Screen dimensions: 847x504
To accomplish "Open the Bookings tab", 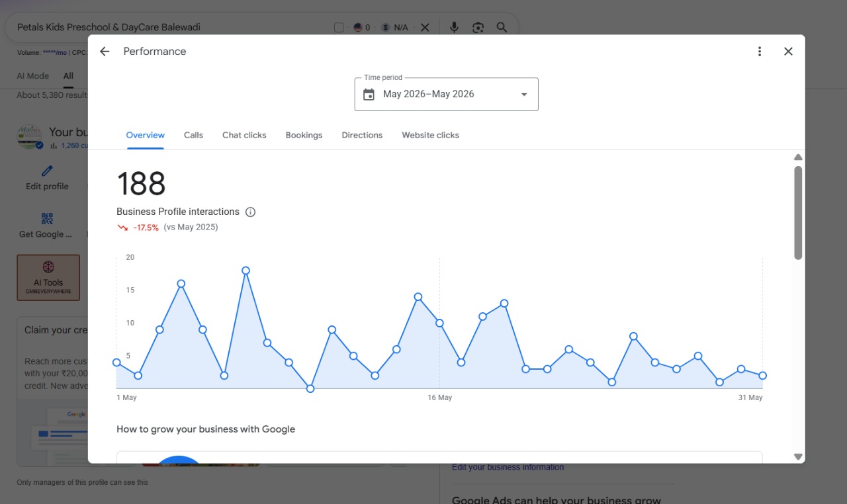I will tap(304, 135).
